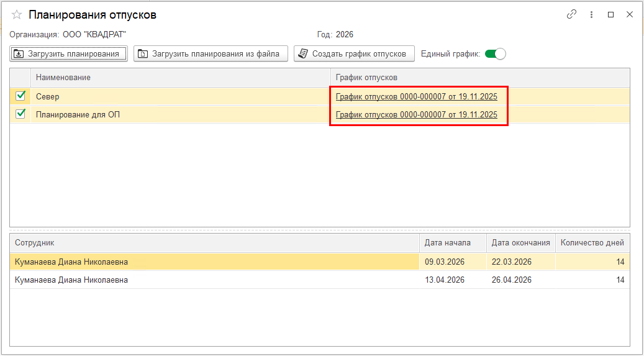Copy the link via chain icon
644x356 pixels.
coord(571,15)
